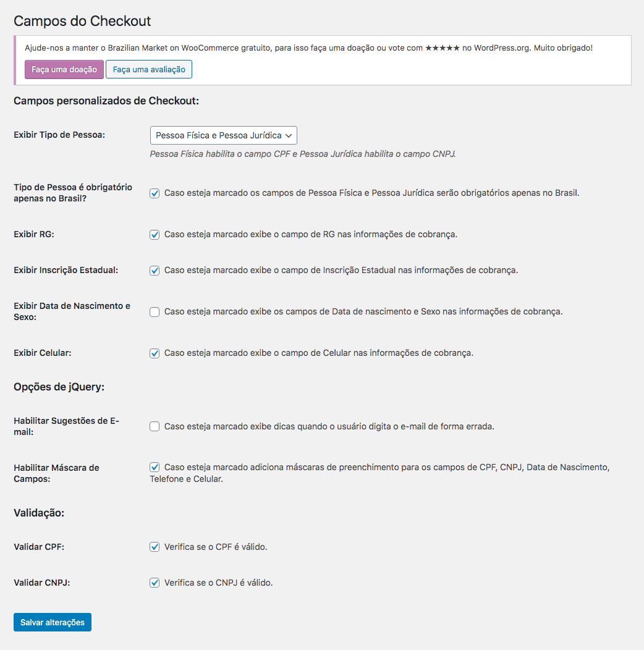644x650 pixels.
Task: Disable the Validar CNPJ checkbox
Action: coord(155,583)
